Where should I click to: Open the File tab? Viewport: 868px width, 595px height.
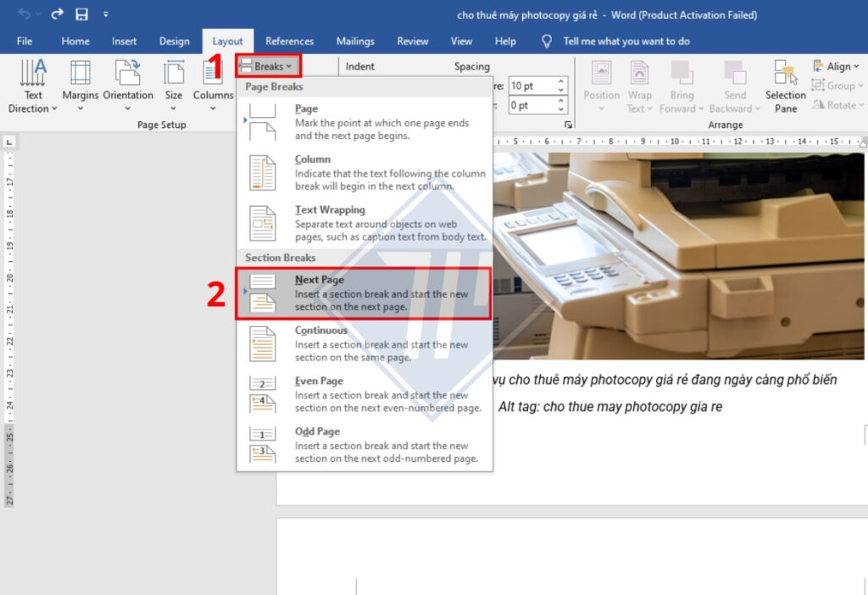(25, 41)
